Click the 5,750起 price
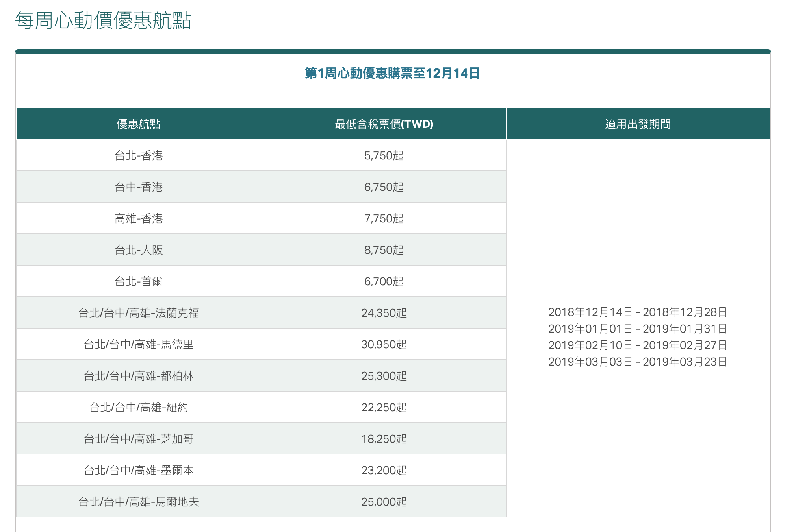Screen dimensions: 794x532 [x=384, y=155]
